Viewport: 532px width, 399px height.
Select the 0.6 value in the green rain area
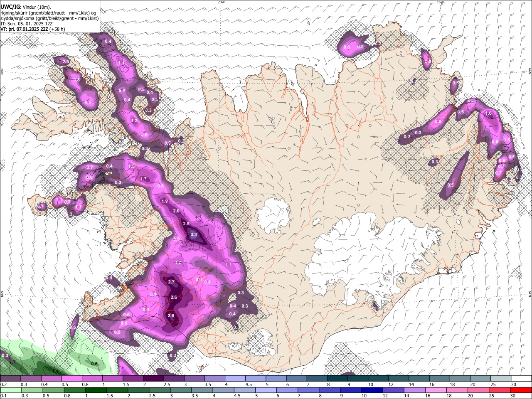tap(94, 364)
